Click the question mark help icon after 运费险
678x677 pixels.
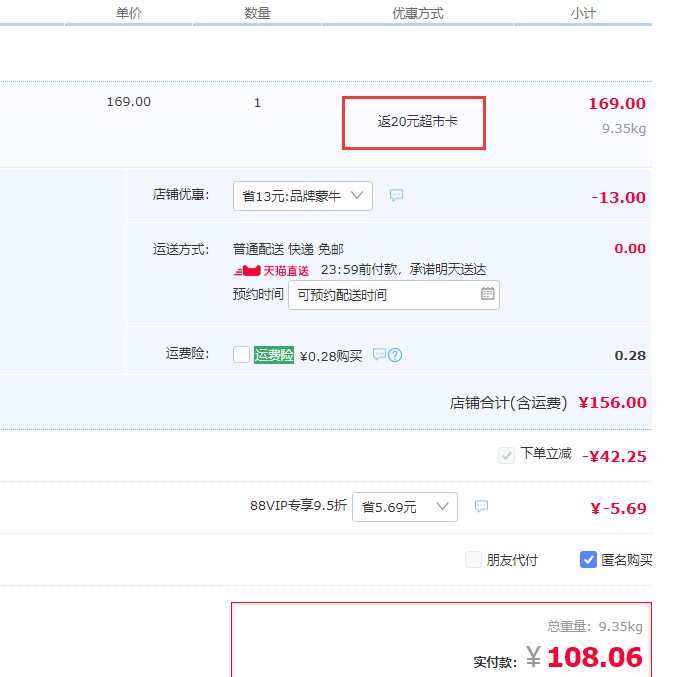[395, 355]
